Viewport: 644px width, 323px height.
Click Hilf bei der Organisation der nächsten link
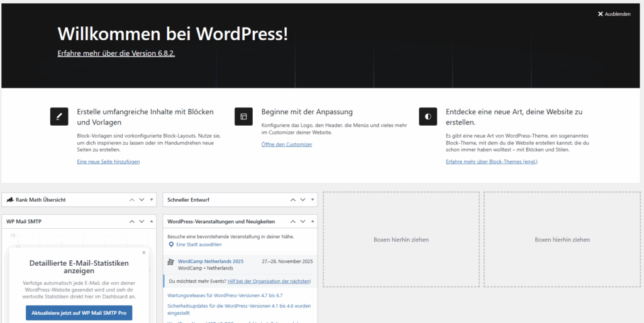tap(269, 281)
